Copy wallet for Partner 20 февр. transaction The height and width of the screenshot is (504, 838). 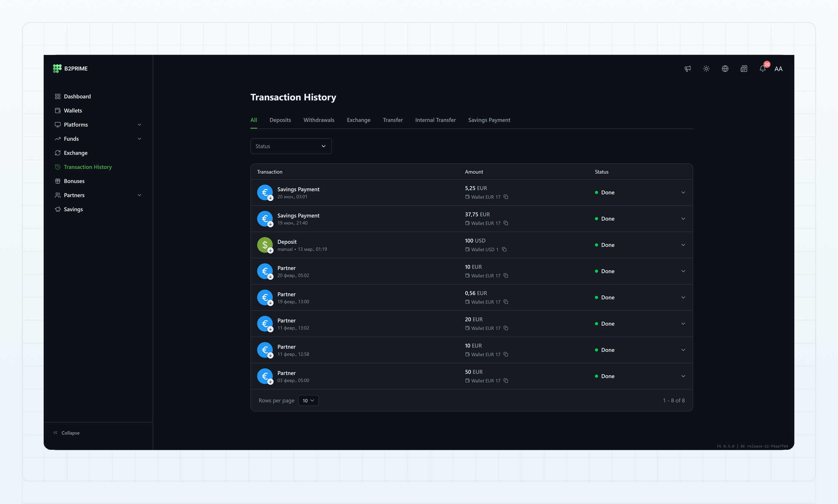(x=506, y=276)
